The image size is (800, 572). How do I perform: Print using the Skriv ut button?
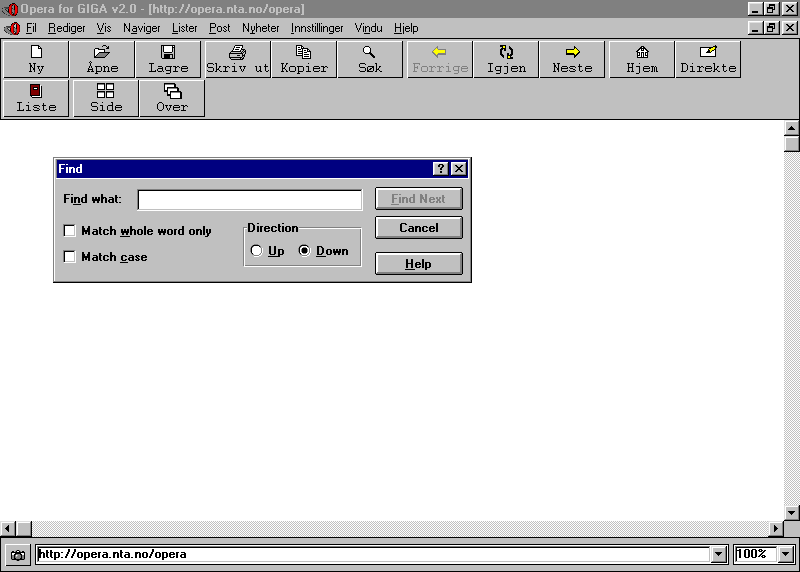pyautogui.click(x=238, y=60)
